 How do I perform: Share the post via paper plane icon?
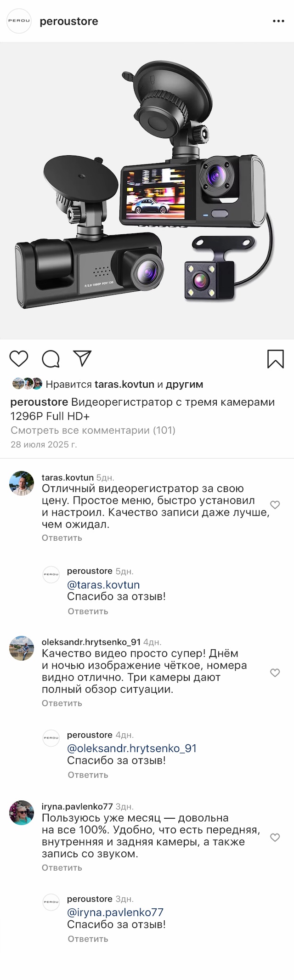click(83, 358)
